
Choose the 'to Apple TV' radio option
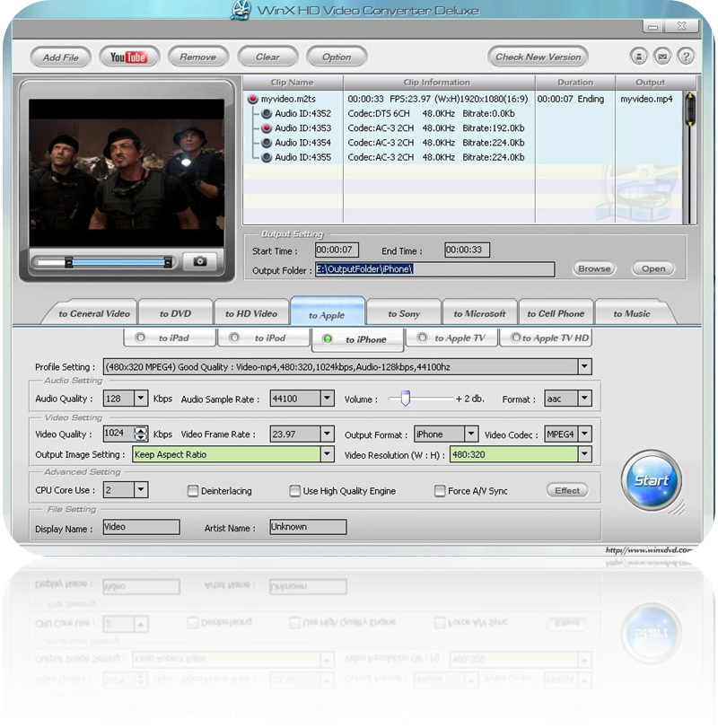(422, 338)
